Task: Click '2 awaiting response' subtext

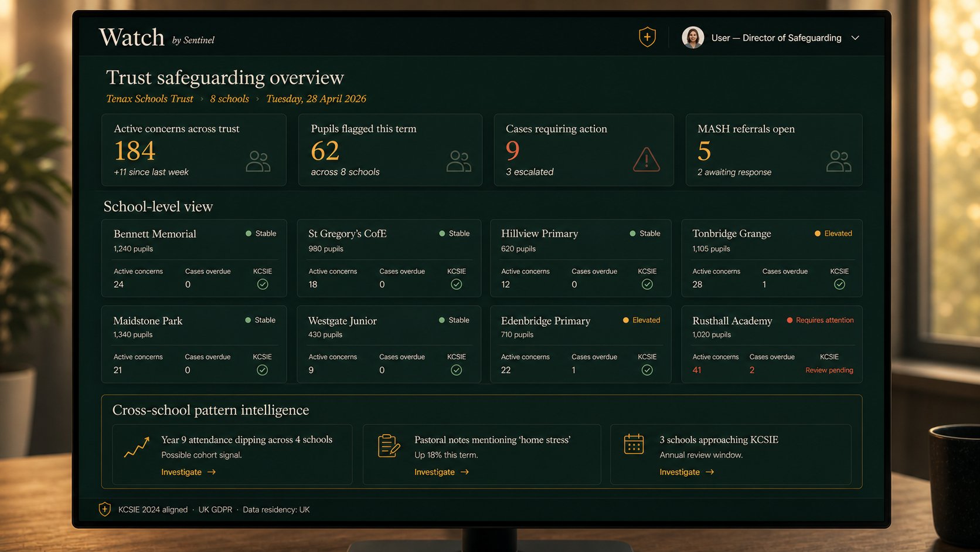Action: (734, 172)
